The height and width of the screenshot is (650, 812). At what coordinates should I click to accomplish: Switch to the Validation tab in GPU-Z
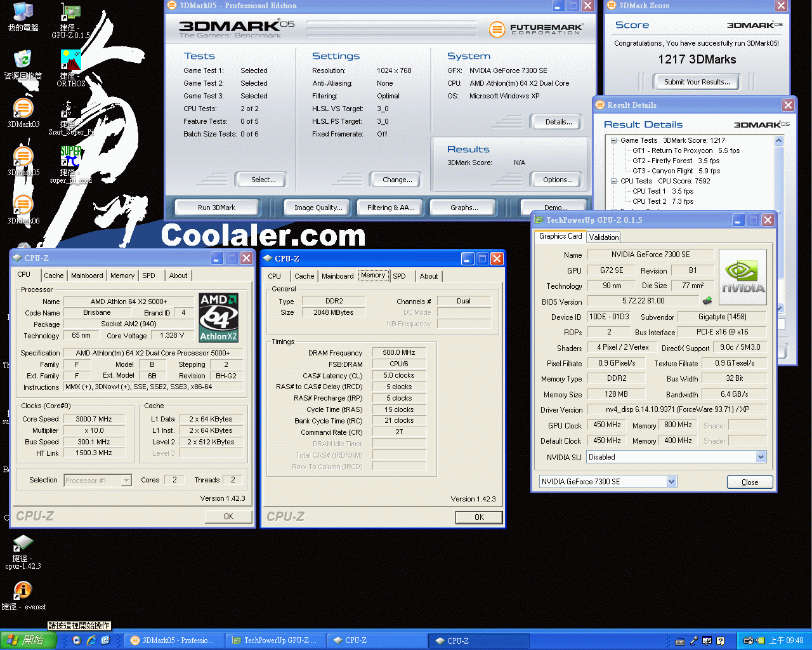(603, 237)
